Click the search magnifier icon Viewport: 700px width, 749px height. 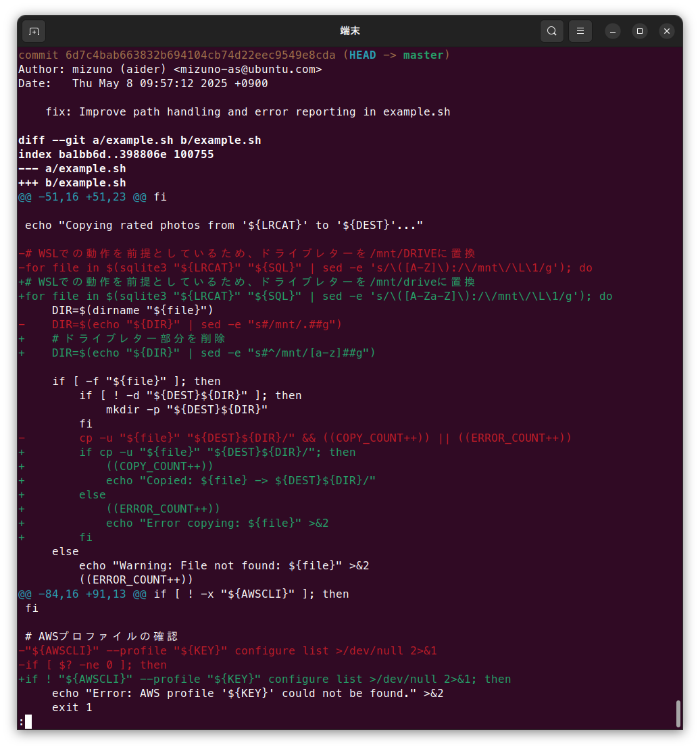pyautogui.click(x=552, y=31)
